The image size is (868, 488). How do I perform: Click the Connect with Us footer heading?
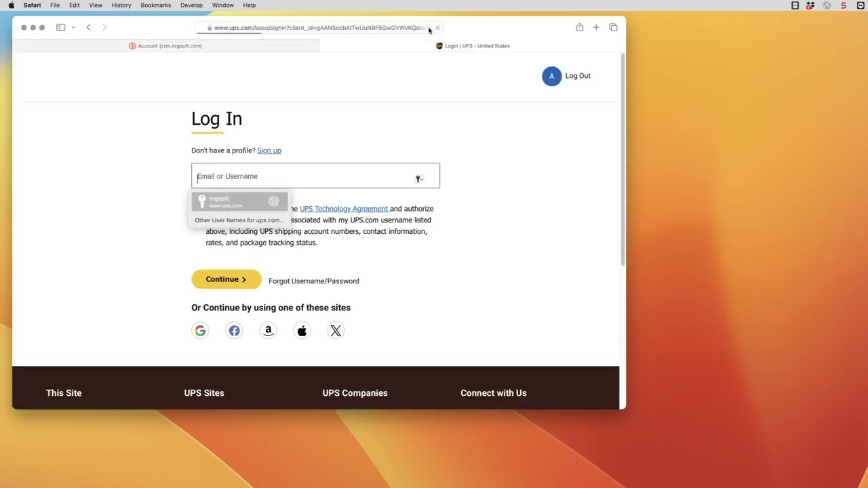pyautogui.click(x=494, y=393)
